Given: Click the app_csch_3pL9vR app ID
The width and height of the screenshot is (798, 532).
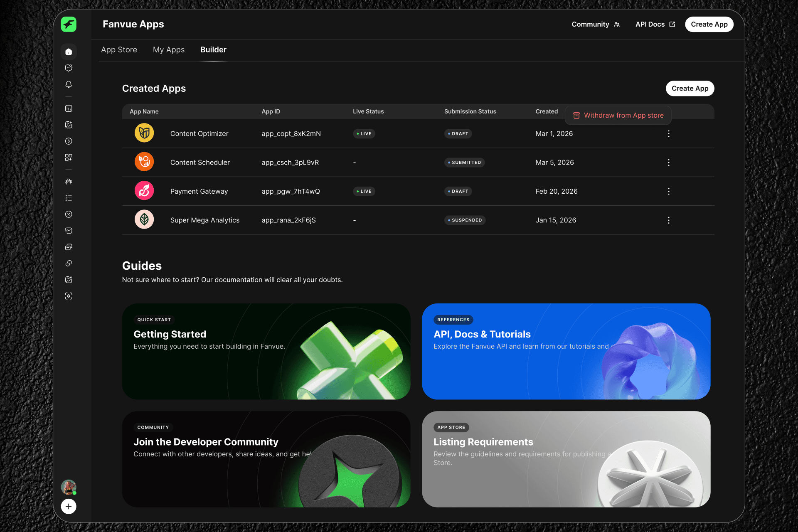Looking at the screenshot, I should point(290,163).
